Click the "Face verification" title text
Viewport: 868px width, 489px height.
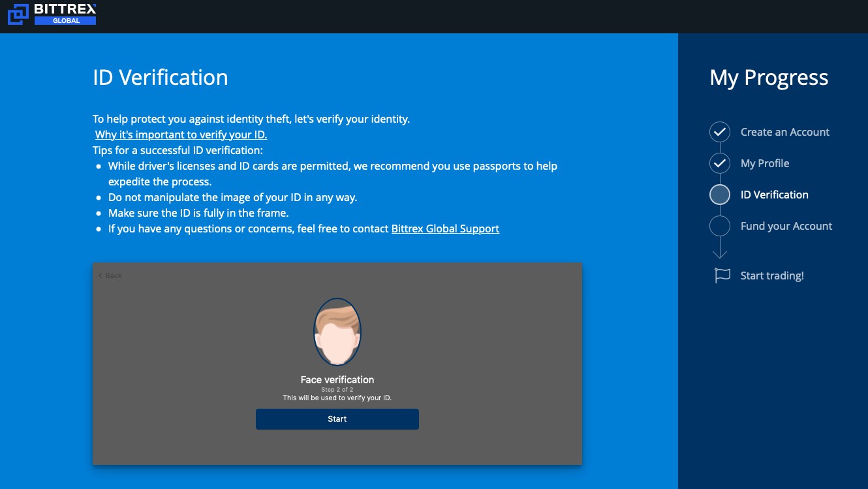[x=337, y=379]
